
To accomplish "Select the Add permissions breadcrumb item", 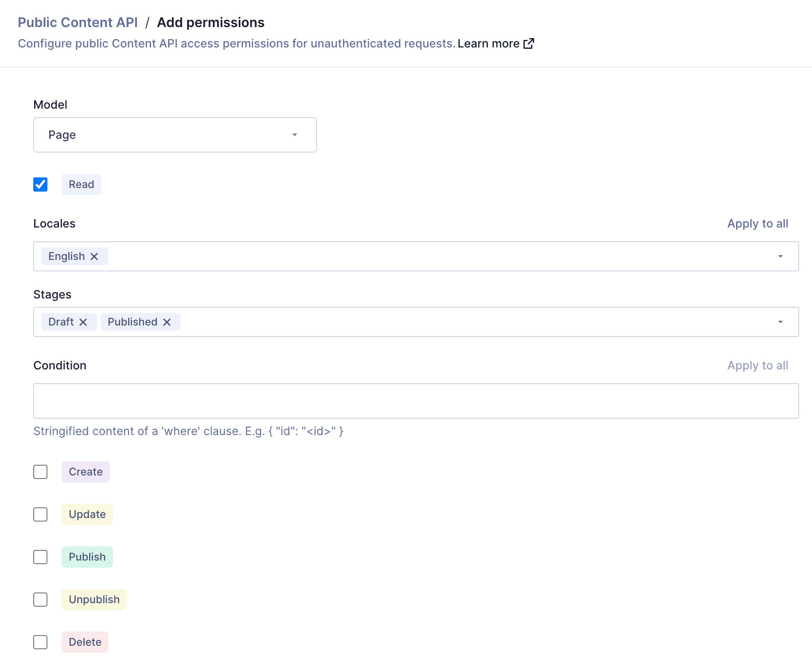I will pyautogui.click(x=211, y=22).
